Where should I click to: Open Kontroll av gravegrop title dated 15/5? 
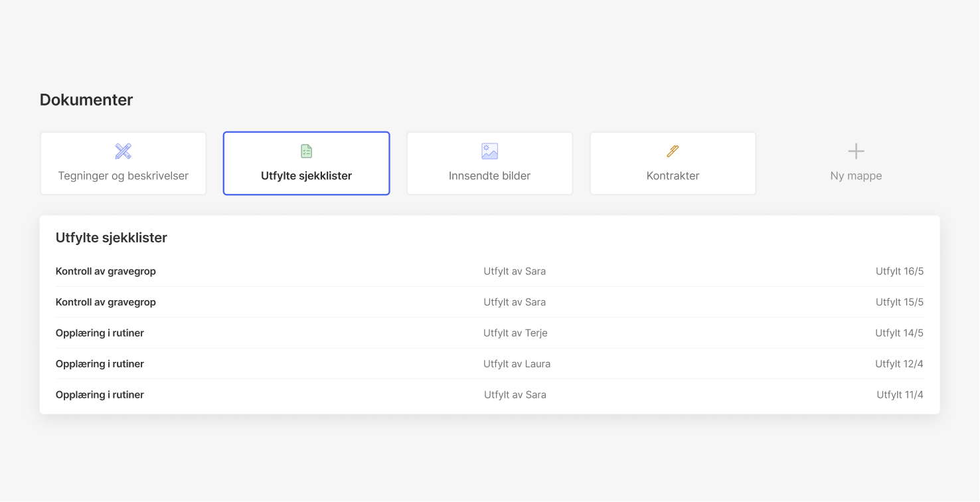point(106,302)
